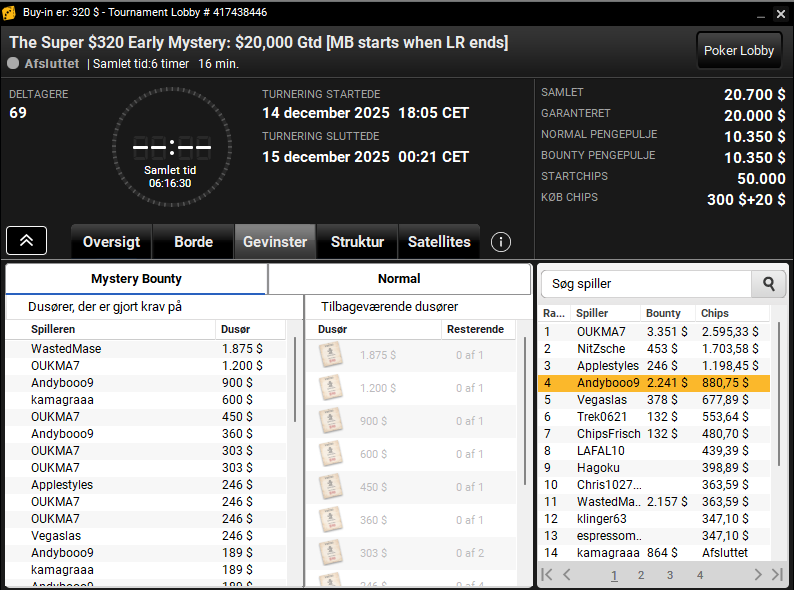Click the Søg spiller search field
Screen dimensions: 794x590
(x=646, y=284)
